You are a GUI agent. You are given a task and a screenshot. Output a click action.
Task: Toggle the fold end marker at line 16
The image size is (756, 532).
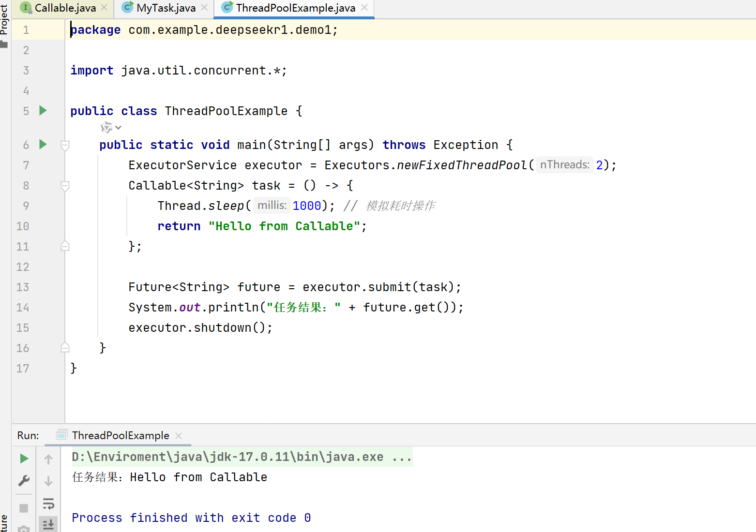65,347
